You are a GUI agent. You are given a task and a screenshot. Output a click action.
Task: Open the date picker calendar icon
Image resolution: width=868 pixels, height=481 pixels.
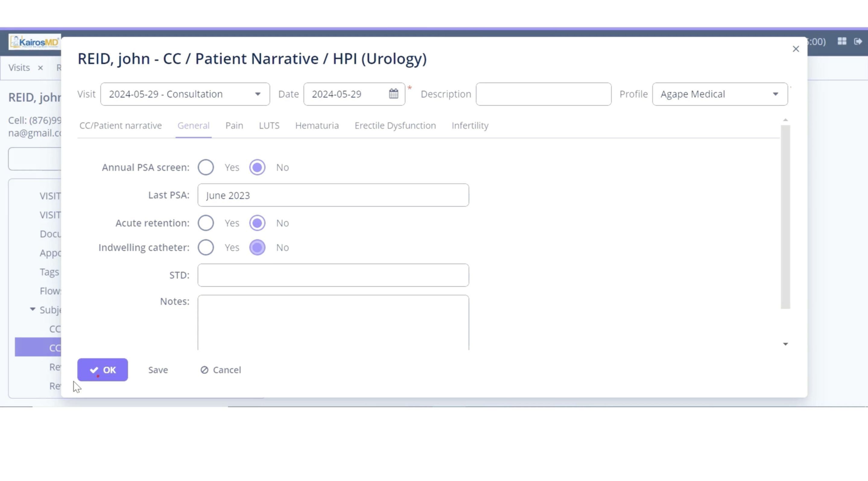[x=393, y=94]
